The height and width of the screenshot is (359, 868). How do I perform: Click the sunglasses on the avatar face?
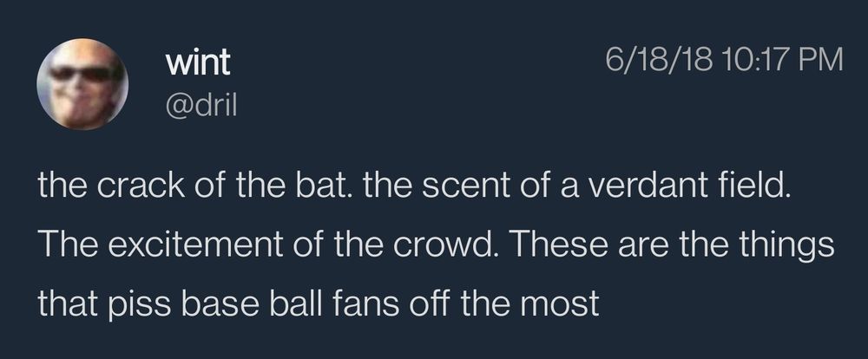pyautogui.click(x=80, y=73)
